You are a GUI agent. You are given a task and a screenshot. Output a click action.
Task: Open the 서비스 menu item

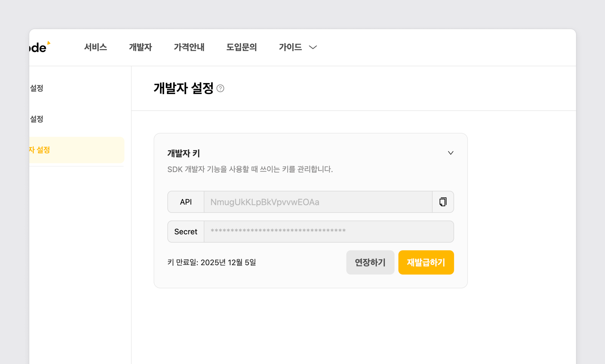click(95, 47)
